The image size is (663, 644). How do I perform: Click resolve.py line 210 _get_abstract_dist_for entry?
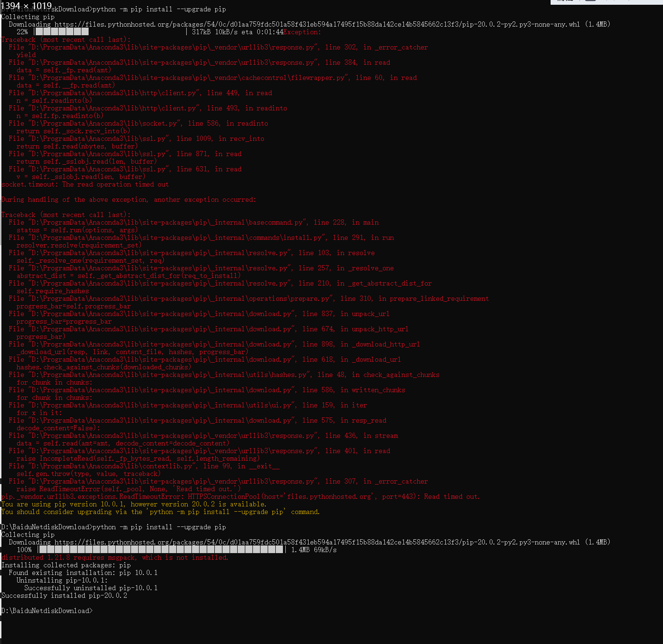click(x=220, y=283)
